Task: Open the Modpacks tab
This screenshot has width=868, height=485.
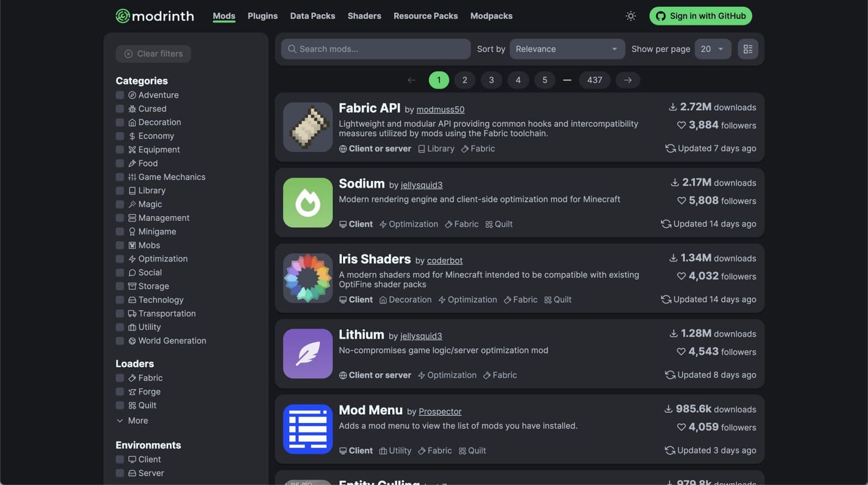Action: coord(491,16)
